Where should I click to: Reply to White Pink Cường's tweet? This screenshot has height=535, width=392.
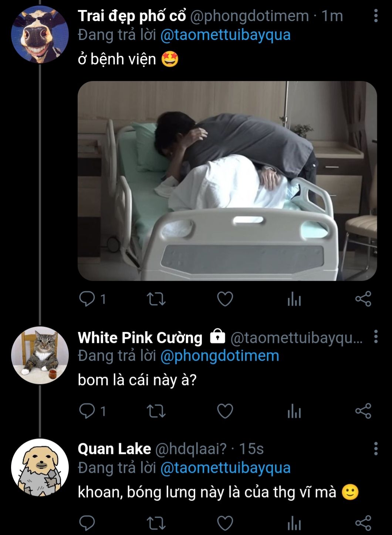(x=87, y=411)
